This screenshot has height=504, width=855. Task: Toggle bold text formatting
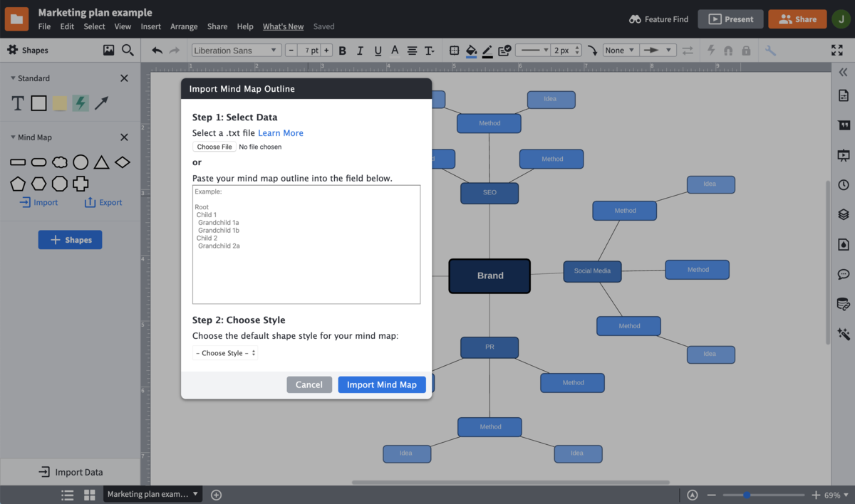[x=343, y=51]
